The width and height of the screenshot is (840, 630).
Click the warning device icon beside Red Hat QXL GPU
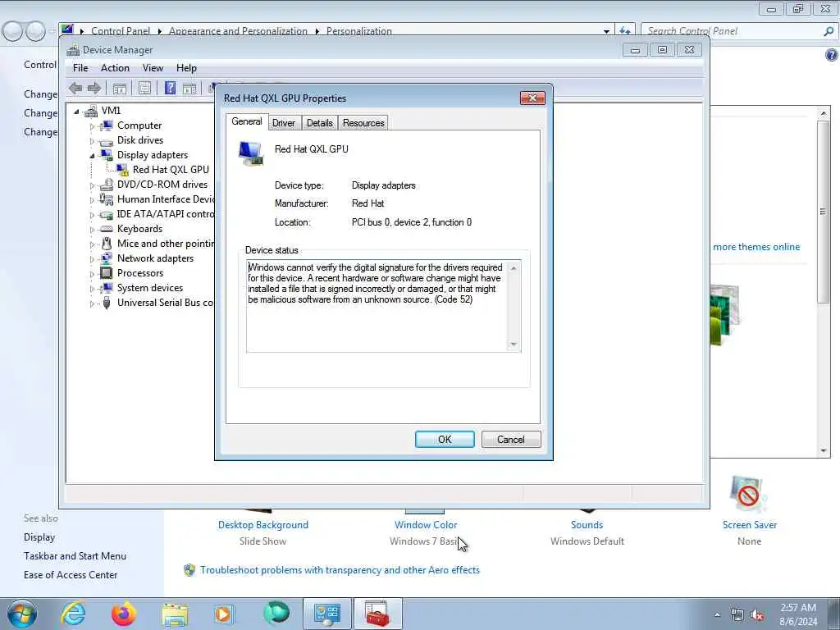[x=123, y=170]
